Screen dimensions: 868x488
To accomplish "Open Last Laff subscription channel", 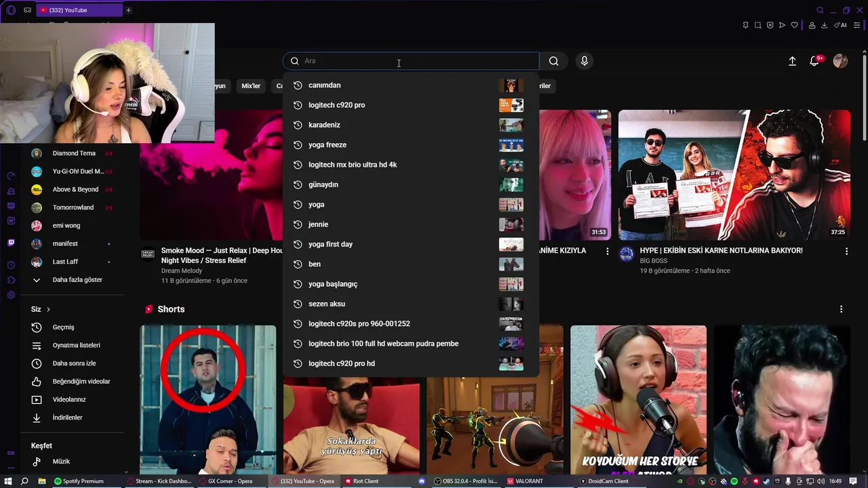I will click(x=73, y=262).
